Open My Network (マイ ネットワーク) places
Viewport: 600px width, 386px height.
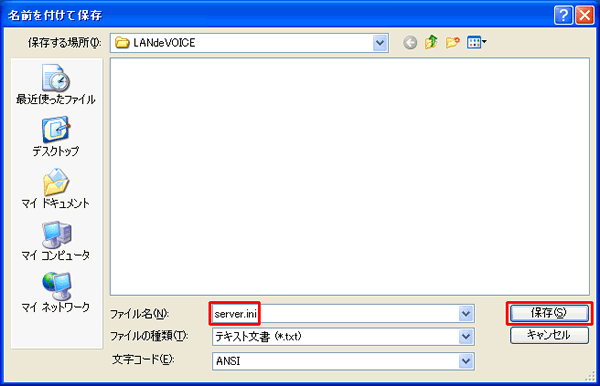coord(56,293)
